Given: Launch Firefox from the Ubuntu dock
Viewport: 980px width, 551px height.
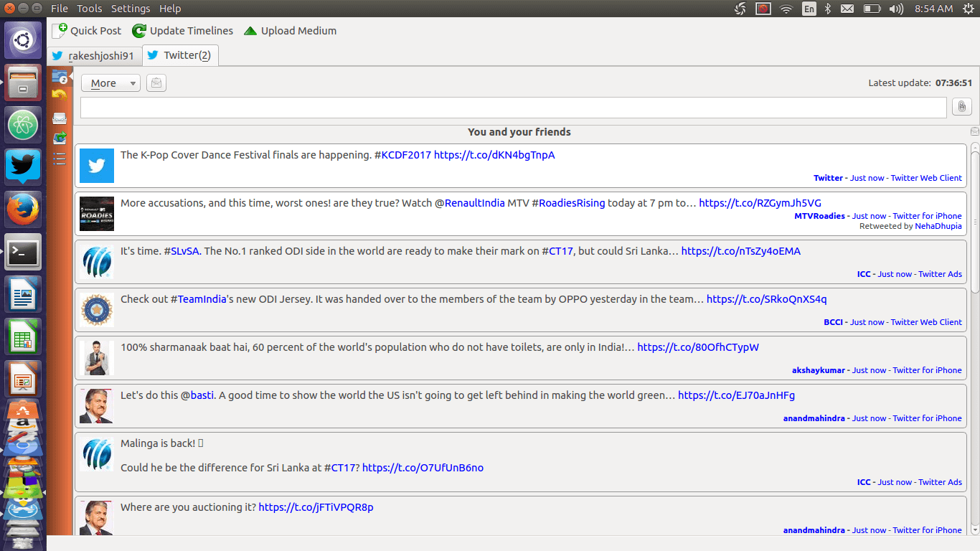Looking at the screenshot, I should tap(24, 209).
